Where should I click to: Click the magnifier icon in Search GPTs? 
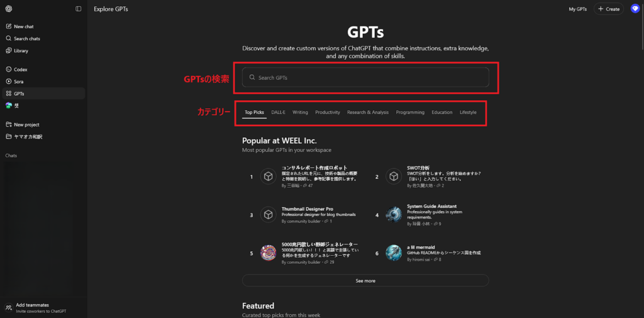(x=252, y=77)
